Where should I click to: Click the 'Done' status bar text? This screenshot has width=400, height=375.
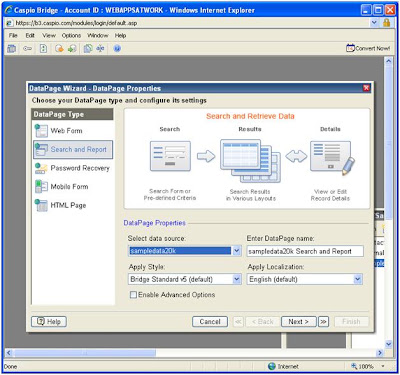(10, 366)
